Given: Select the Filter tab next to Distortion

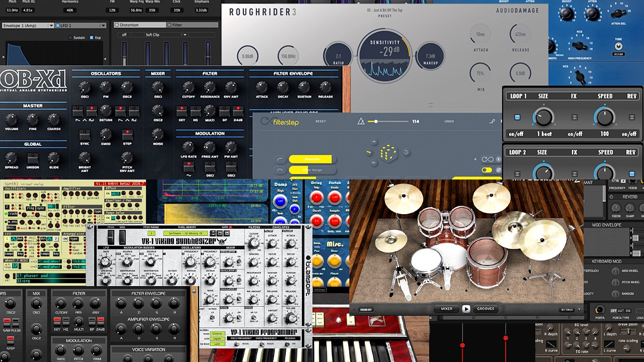Looking at the screenshot, I should tap(193, 25).
